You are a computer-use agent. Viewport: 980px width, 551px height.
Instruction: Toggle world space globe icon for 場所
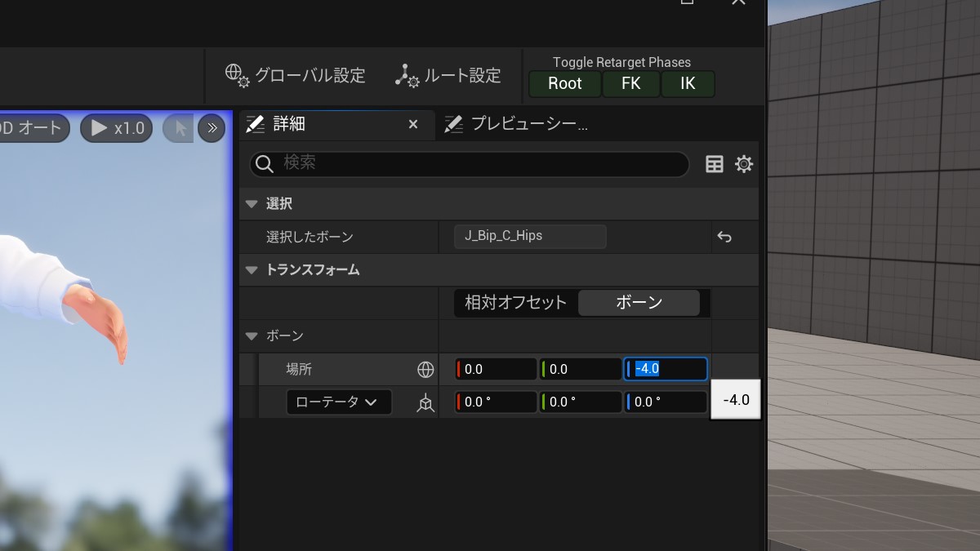pos(425,370)
